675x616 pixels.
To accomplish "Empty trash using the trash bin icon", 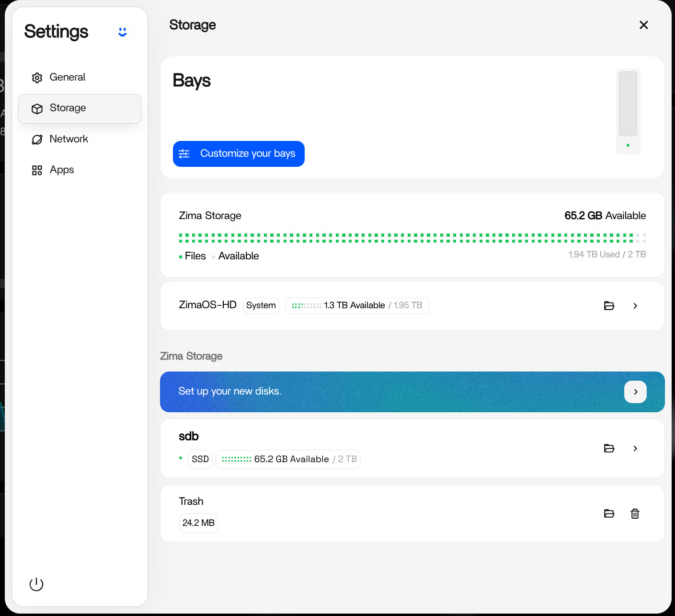I will coord(635,513).
